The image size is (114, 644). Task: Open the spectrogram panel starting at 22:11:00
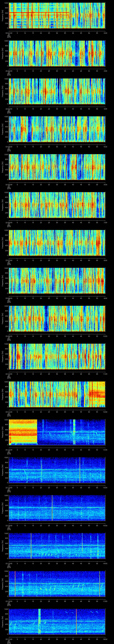click(x=57, y=394)
